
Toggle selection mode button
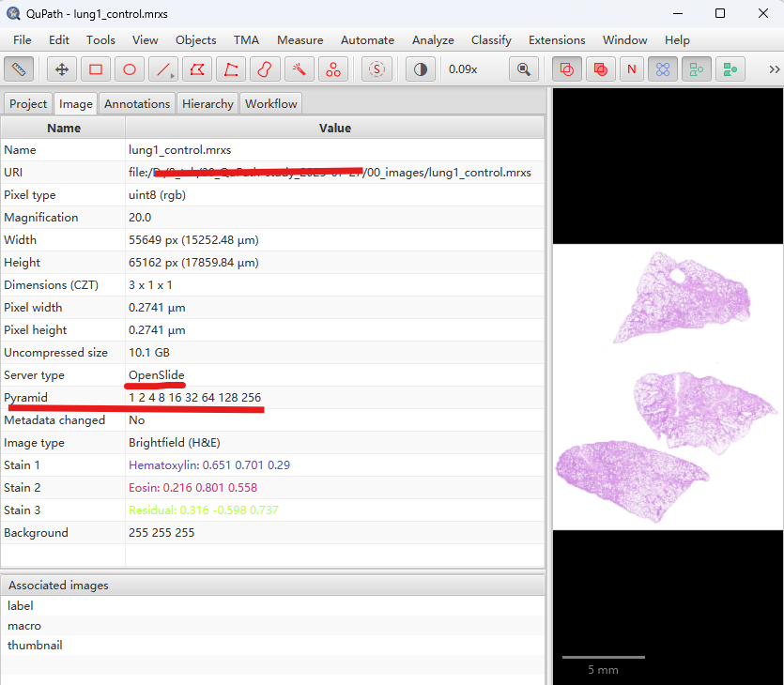pos(377,69)
